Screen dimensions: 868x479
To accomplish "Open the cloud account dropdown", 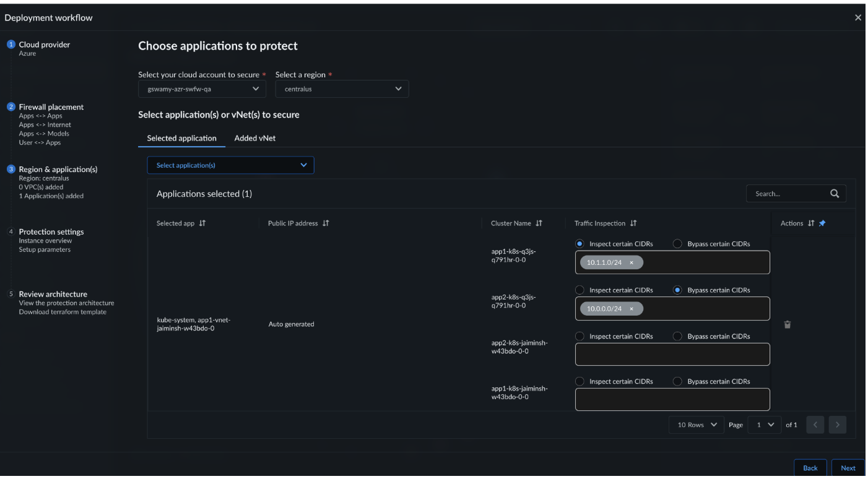I will click(x=202, y=89).
